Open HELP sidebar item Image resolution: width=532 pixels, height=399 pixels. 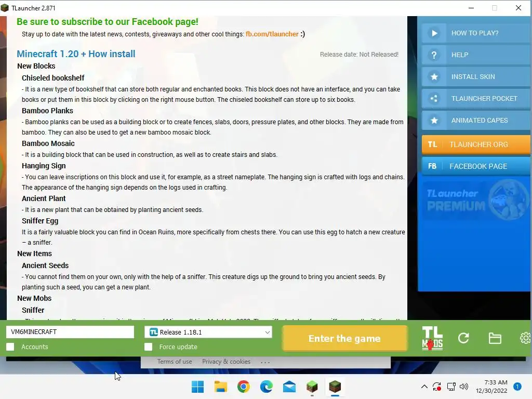[476, 55]
